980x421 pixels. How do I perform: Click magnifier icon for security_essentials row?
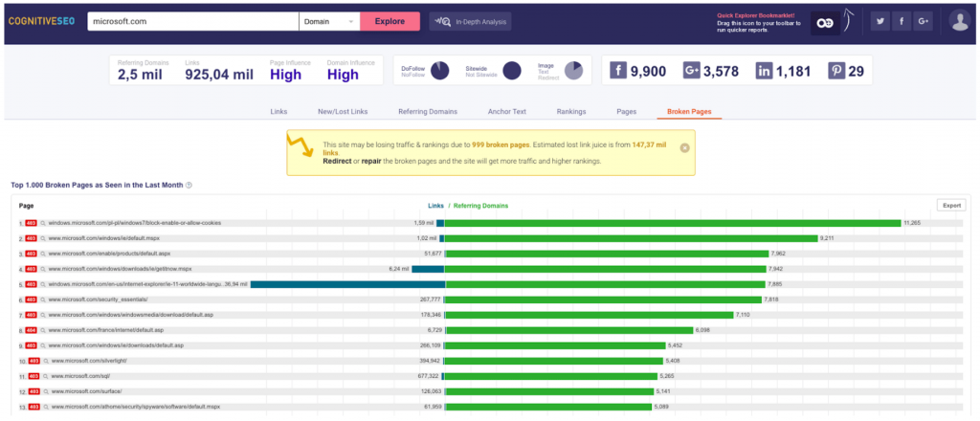[43, 299]
